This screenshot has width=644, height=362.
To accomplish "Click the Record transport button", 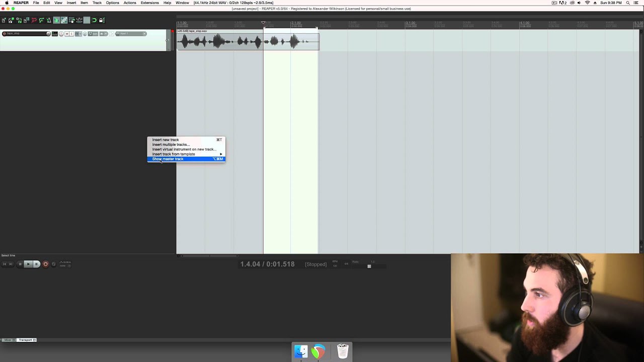I will click(x=45, y=264).
